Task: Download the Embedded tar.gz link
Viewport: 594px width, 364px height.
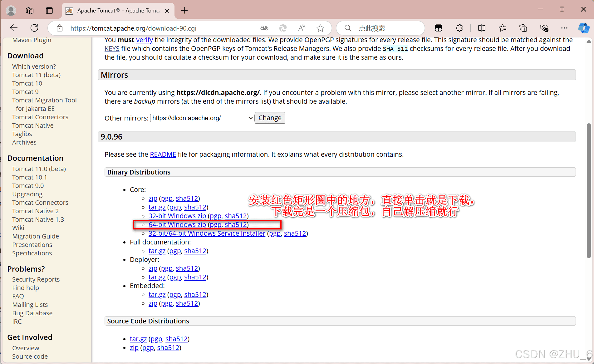Action: [x=157, y=295]
